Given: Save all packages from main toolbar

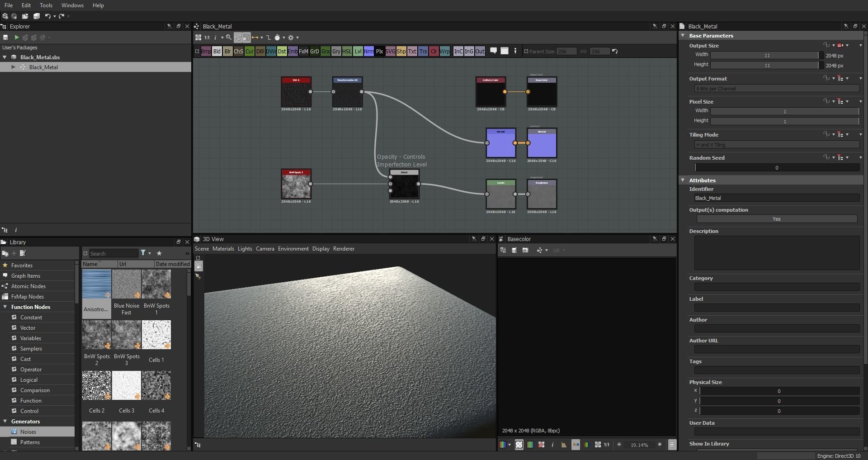Looking at the screenshot, I should click(37, 16).
